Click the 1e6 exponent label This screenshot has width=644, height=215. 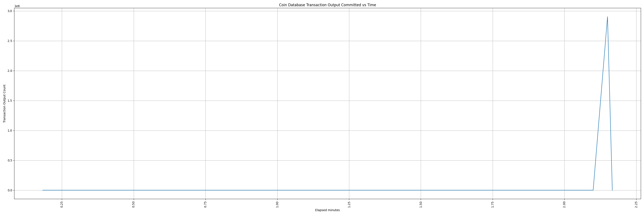click(17, 6)
